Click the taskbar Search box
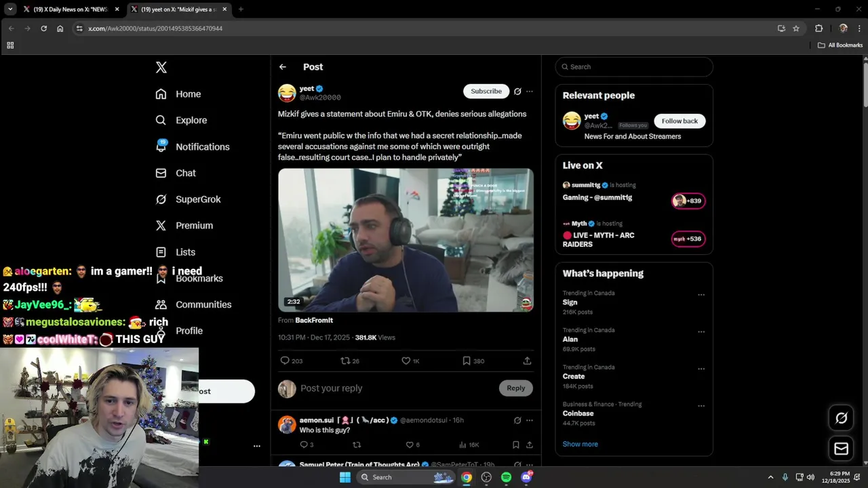This screenshot has width=868, height=488. tap(406, 477)
